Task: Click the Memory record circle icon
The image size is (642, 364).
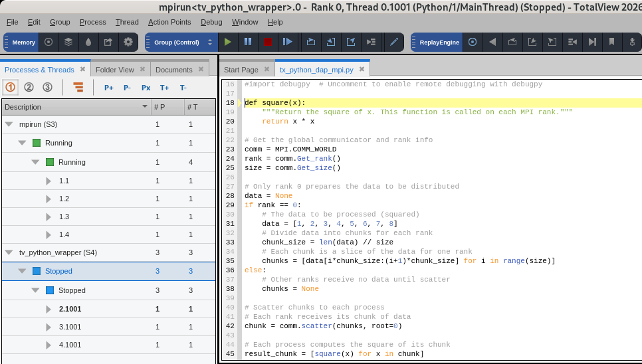Action: tap(49, 42)
